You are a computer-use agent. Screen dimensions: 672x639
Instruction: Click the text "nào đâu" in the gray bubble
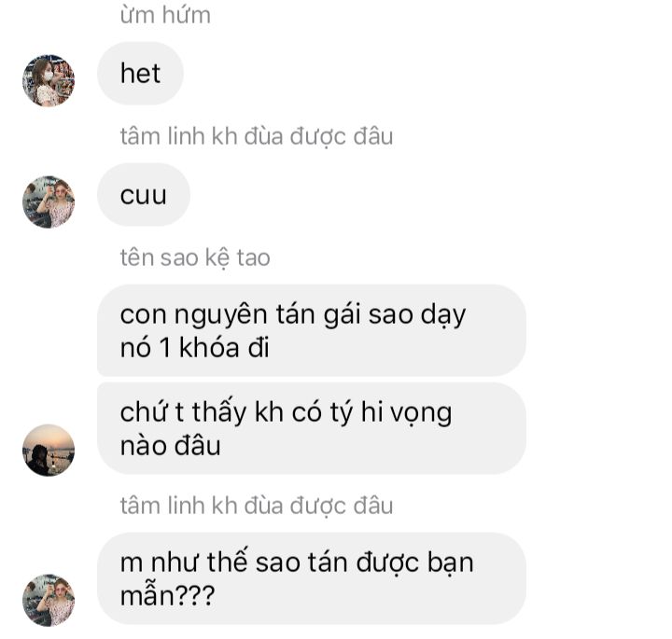coord(171,446)
